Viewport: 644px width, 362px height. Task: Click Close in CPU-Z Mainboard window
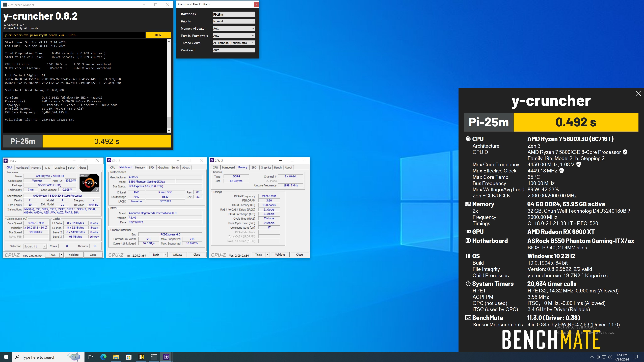click(x=197, y=255)
